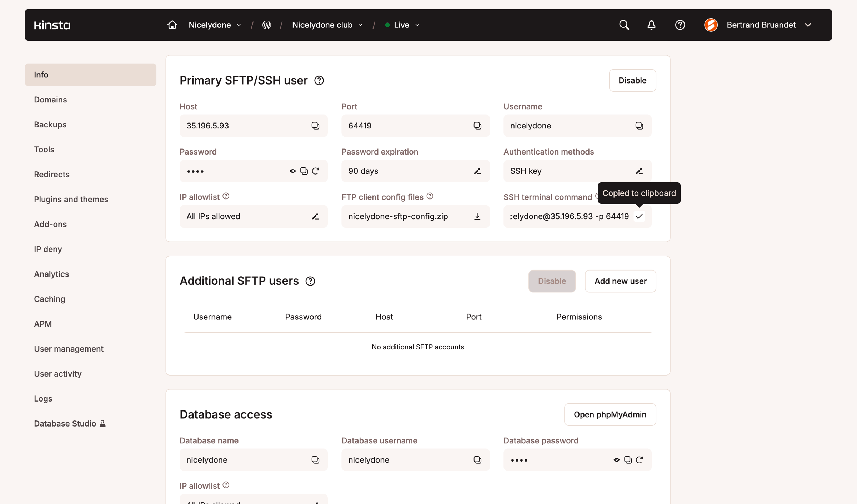Reveal the Database password with the eye icon
The image size is (857, 504).
(x=616, y=460)
